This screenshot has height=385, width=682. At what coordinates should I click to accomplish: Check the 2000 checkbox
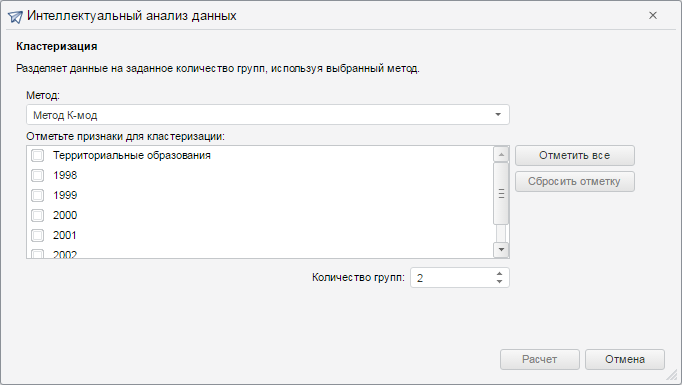37,215
